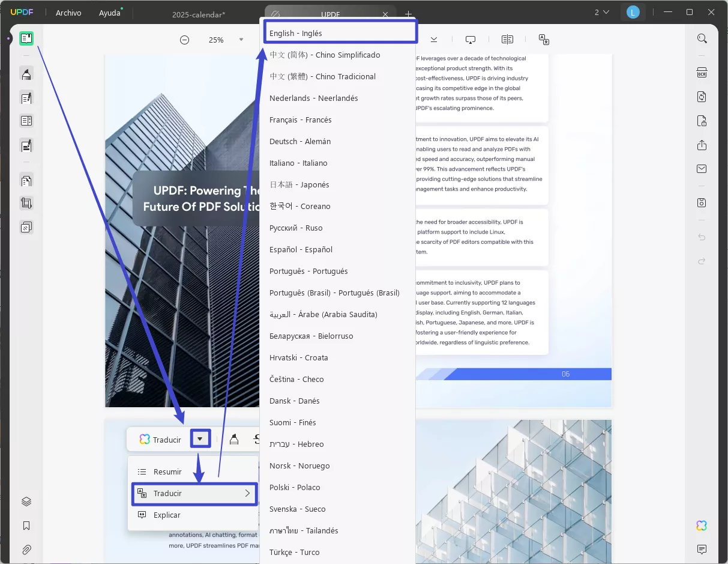This screenshot has height=564, width=728.
Task: Switch to the 2025-calendar tab
Action: tap(199, 14)
